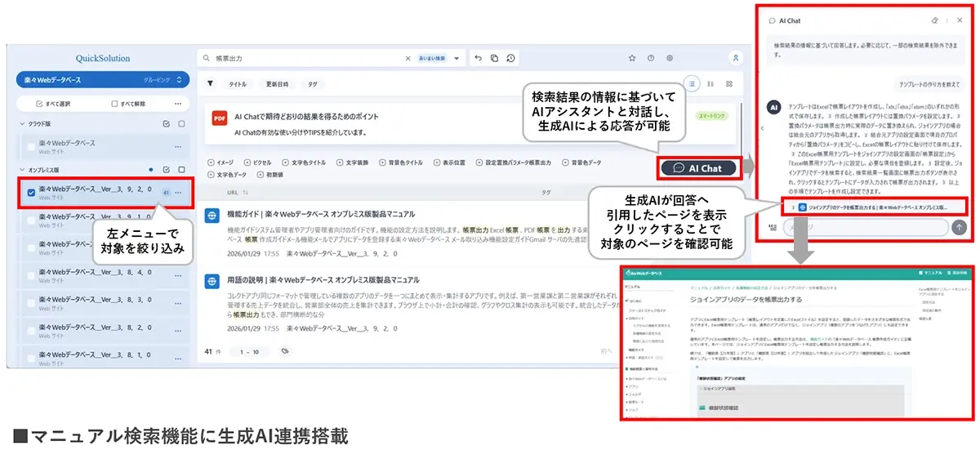Collapse AI Chat panel with left chevron
Image resolution: width=980 pixels, height=450 pixels.
click(763, 128)
